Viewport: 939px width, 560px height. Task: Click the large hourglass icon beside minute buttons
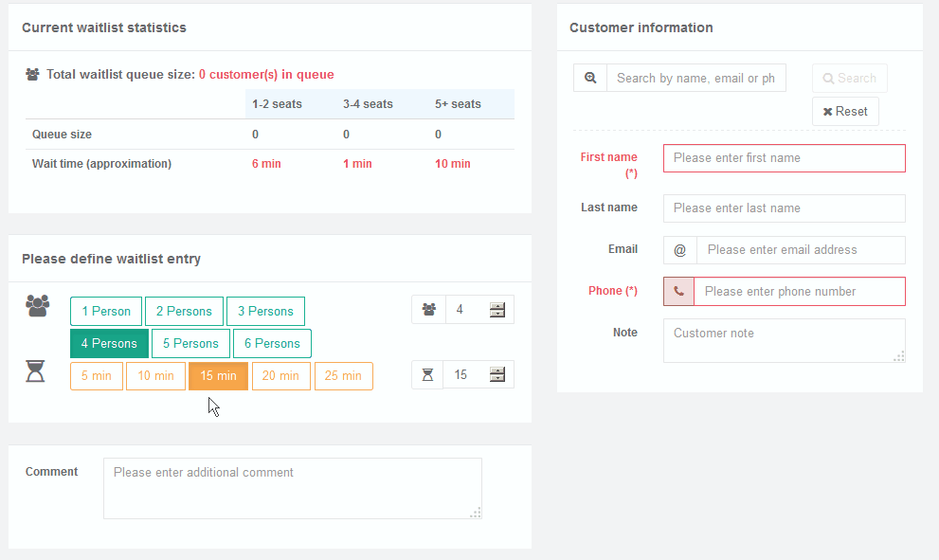pyautogui.click(x=35, y=371)
